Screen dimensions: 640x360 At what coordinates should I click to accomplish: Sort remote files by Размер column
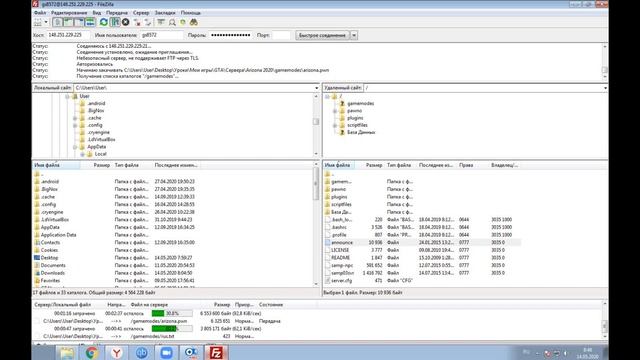click(x=373, y=165)
